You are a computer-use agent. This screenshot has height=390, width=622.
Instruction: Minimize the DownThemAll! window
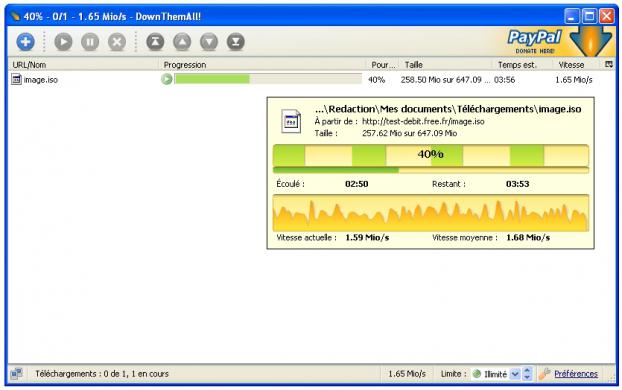click(572, 17)
